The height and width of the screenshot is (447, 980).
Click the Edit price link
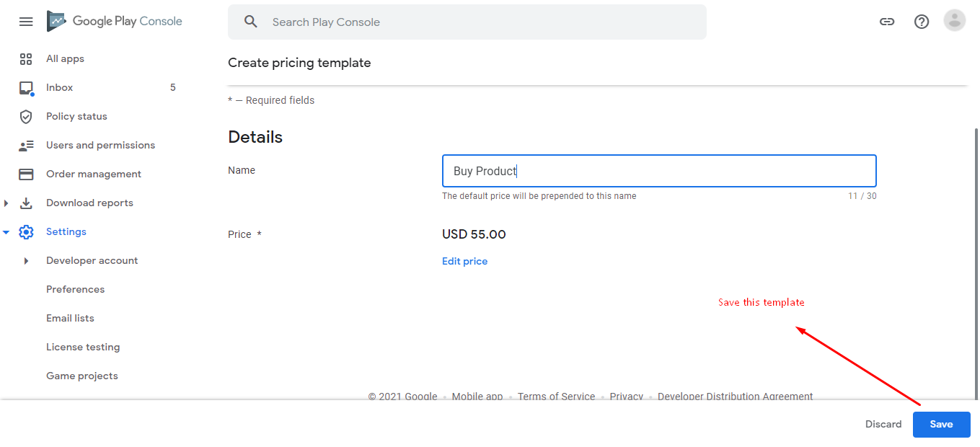point(464,262)
